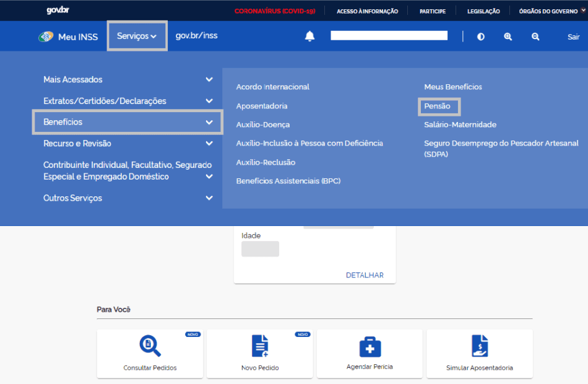
Task: Expand the Recurso e Revisão chevron
Action: 209,144
